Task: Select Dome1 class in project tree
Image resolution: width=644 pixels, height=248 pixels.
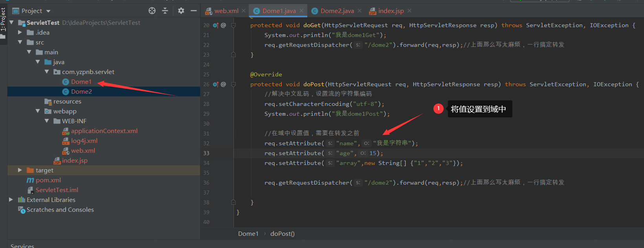Action: pos(81,81)
